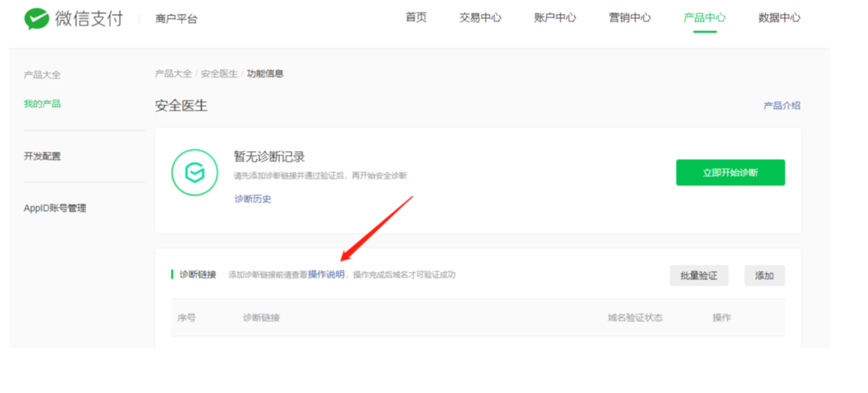Go to 交易中心 in top navigation
The height and width of the screenshot is (393, 868).
coord(480,18)
